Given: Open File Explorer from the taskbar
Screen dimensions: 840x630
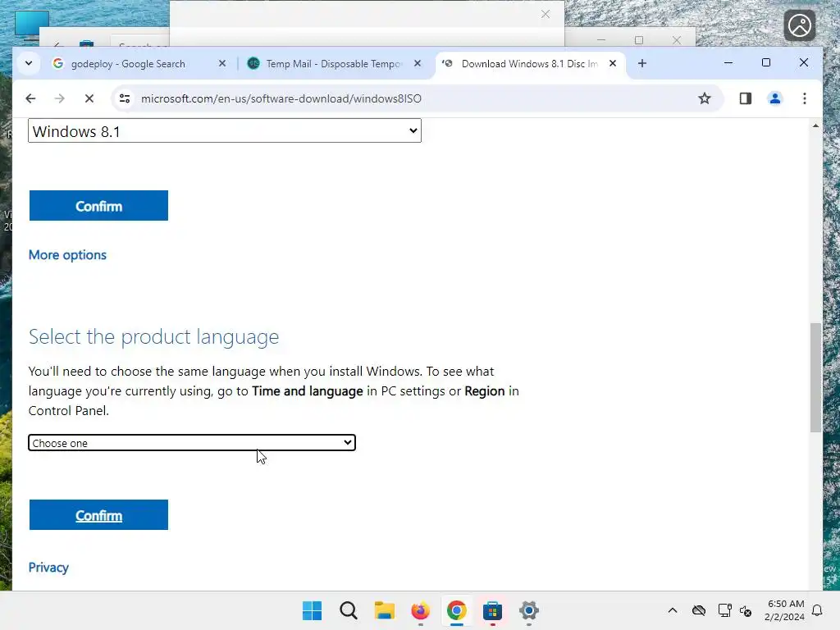Looking at the screenshot, I should click(384, 610).
